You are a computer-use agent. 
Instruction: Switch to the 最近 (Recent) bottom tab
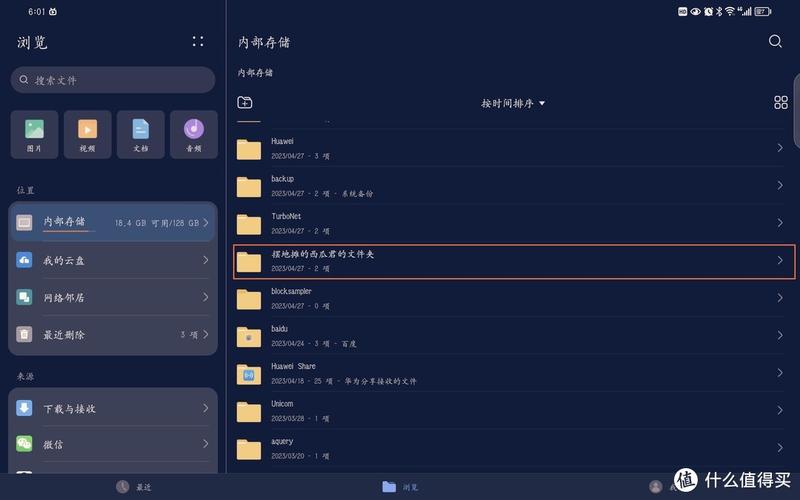[x=134, y=487]
